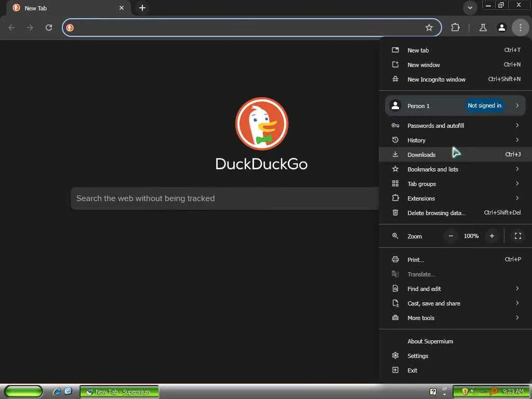
Task: Open the tab search dropdown arrow
Action: click(470, 8)
